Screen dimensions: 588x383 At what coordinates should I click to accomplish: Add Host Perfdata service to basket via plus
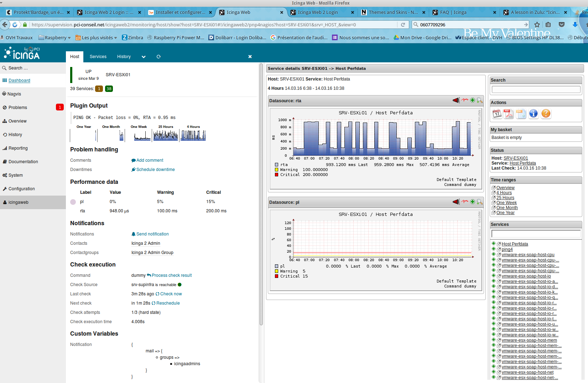pos(494,244)
